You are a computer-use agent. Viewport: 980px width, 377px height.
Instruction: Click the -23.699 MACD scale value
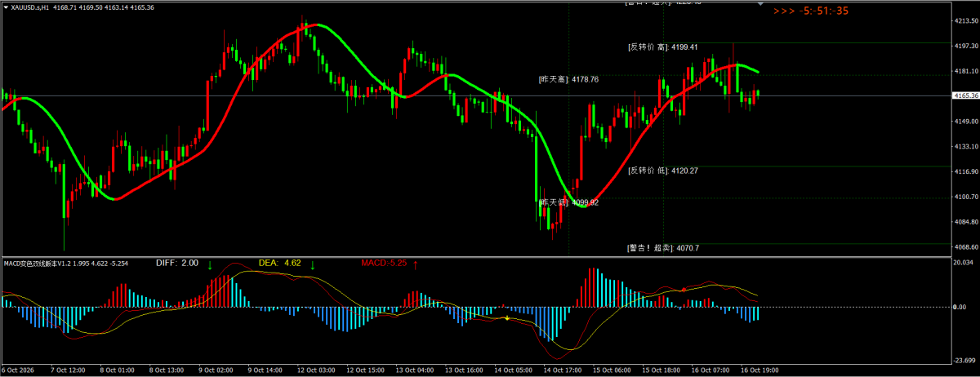point(966,359)
